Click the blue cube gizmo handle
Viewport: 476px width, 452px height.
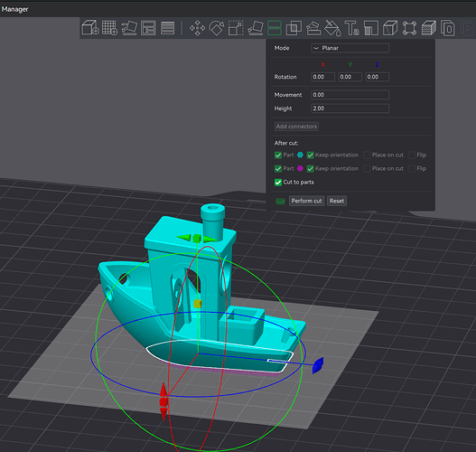[x=318, y=365]
